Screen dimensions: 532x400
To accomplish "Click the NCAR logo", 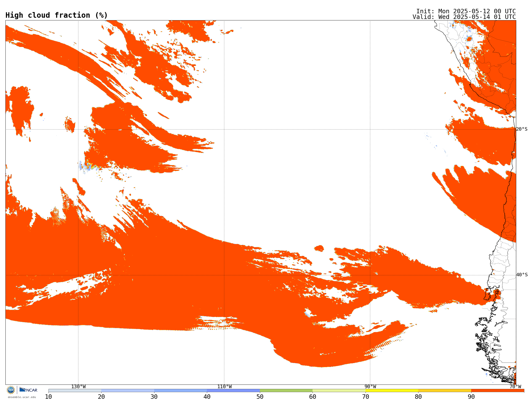I will (x=28, y=390).
